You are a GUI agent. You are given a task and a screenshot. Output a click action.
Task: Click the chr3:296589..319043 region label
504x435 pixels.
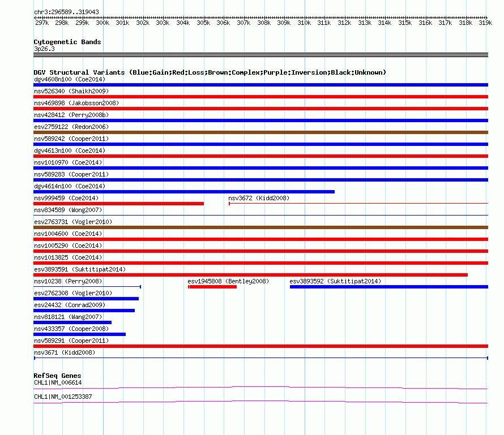pos(66,12)
